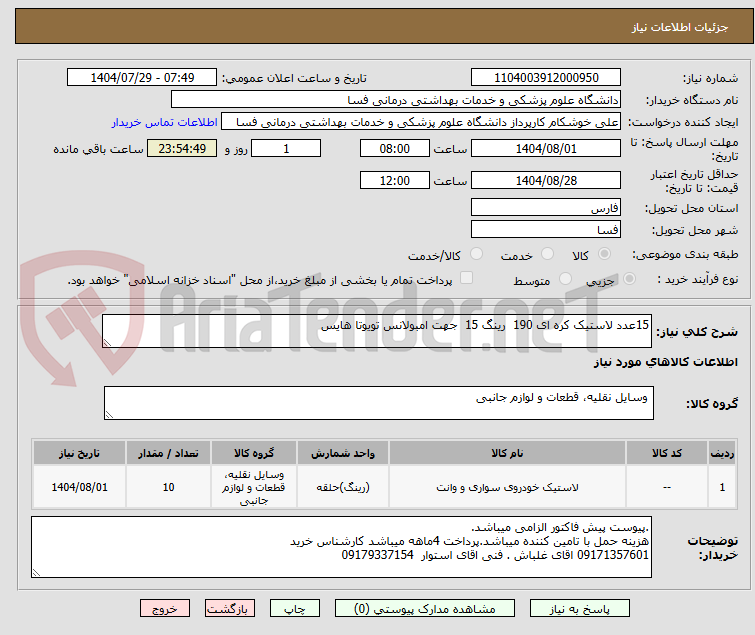Click the delivery city field فسا
Viewport: 755px width, 635px height.
[546, 229]
